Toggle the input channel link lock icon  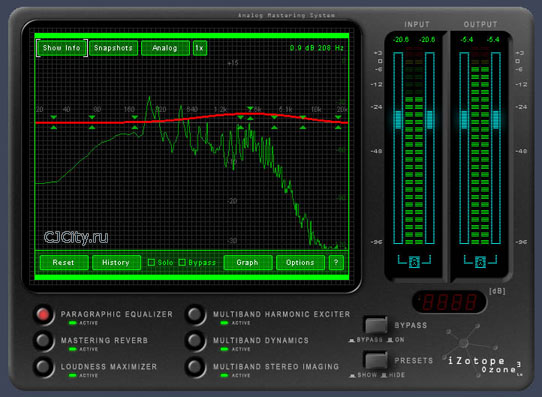point(414,262)
